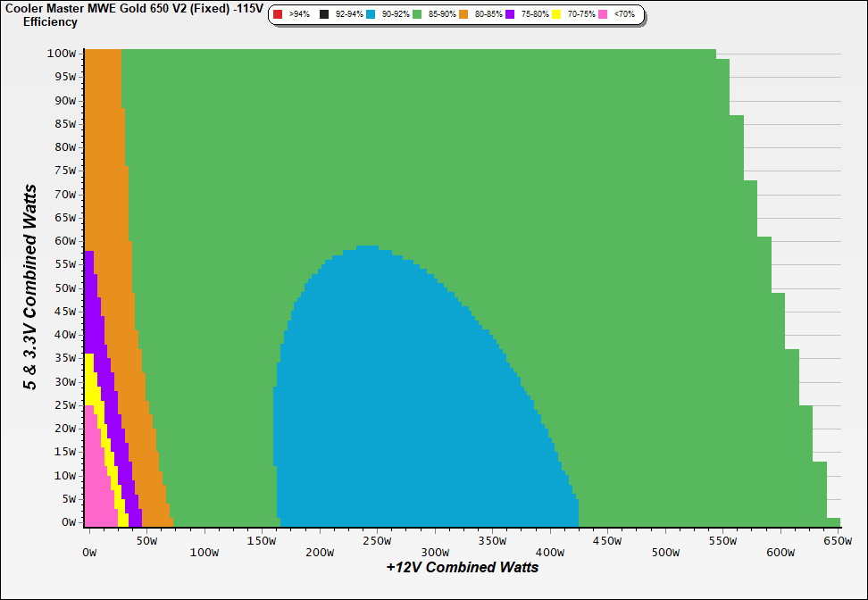Click the pink <70% legend swatch
Image resolution: width=868 pixels, height=600 pixels.
coord(603,14)
